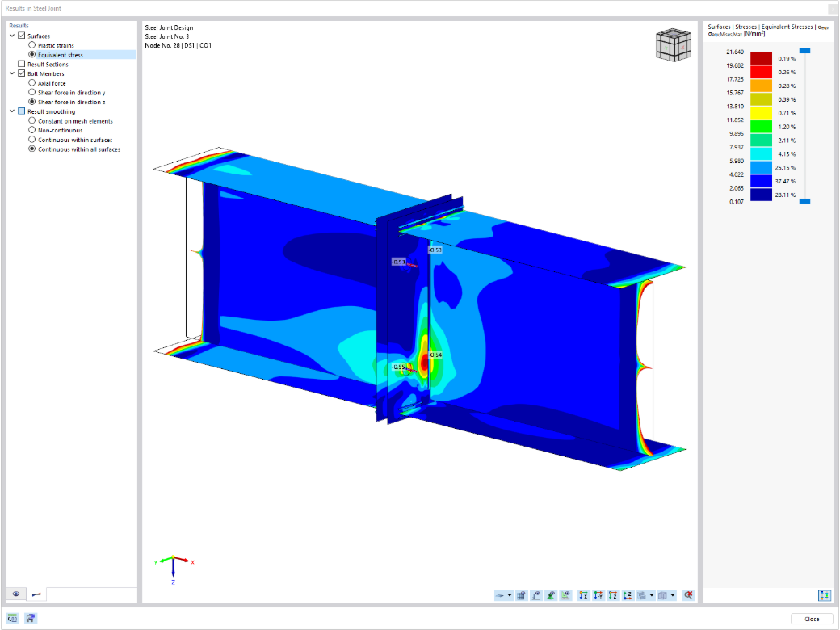Enable the Result Sections checkbox
The width and height of the screenshot is (840, 630).
click(22, 64)
